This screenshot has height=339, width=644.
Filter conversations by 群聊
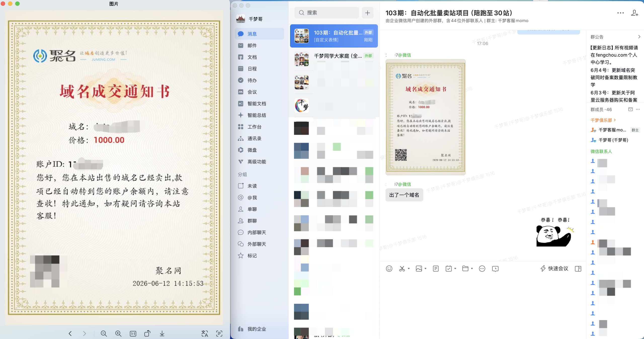click(259, 221)
